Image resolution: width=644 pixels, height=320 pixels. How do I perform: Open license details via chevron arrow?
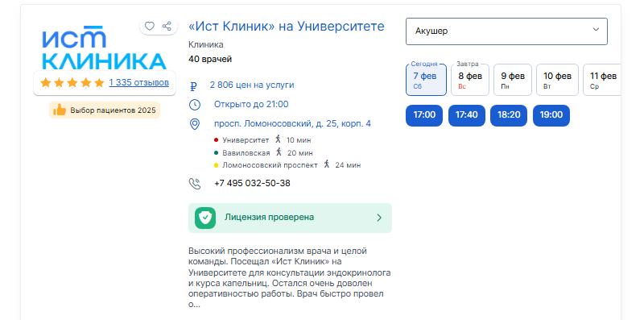tap(379, 218)
